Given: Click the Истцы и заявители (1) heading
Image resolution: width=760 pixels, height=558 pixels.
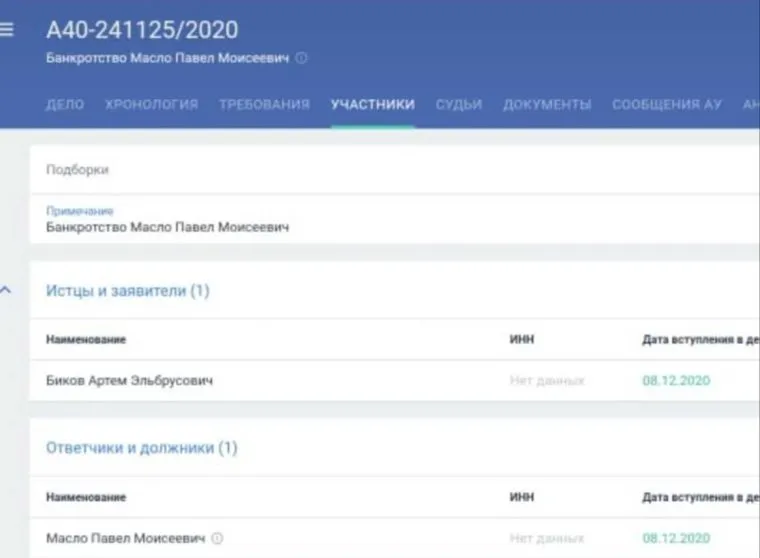Looking at the screenshot, I should [x=128, y=291].
